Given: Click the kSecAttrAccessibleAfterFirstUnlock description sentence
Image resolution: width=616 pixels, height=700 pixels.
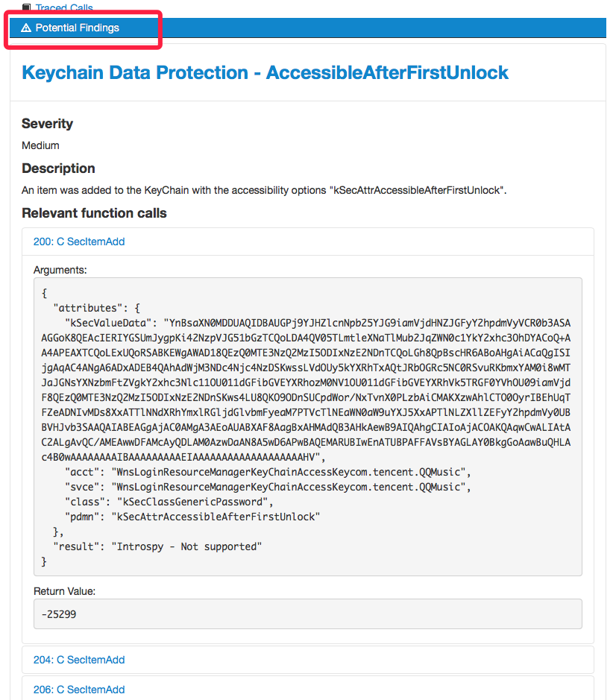Looking at the screenshot, I should coord(264,190).
